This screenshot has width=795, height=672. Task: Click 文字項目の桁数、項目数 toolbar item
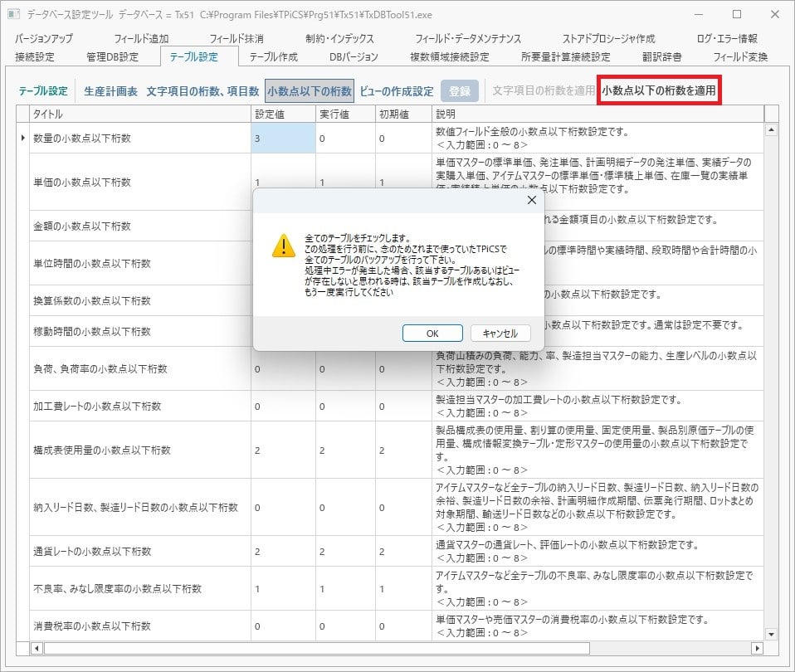click(202, 91)
